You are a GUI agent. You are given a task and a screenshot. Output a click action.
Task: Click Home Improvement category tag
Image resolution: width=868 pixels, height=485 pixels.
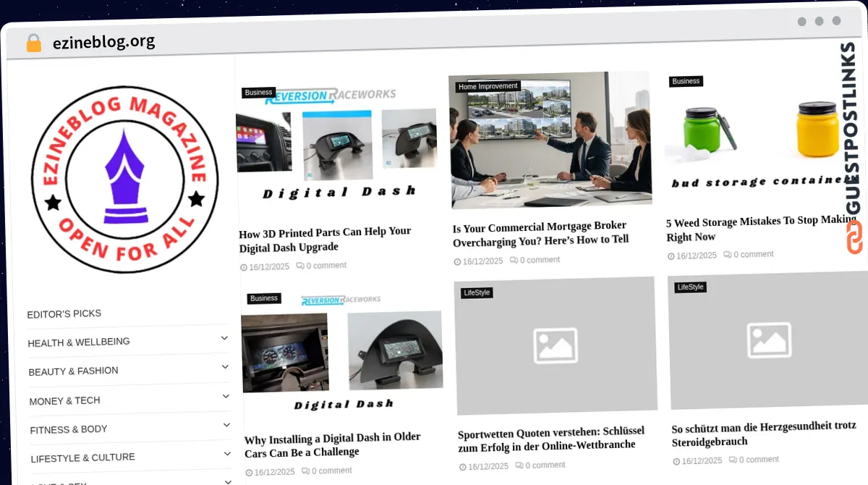click(488, 86)
